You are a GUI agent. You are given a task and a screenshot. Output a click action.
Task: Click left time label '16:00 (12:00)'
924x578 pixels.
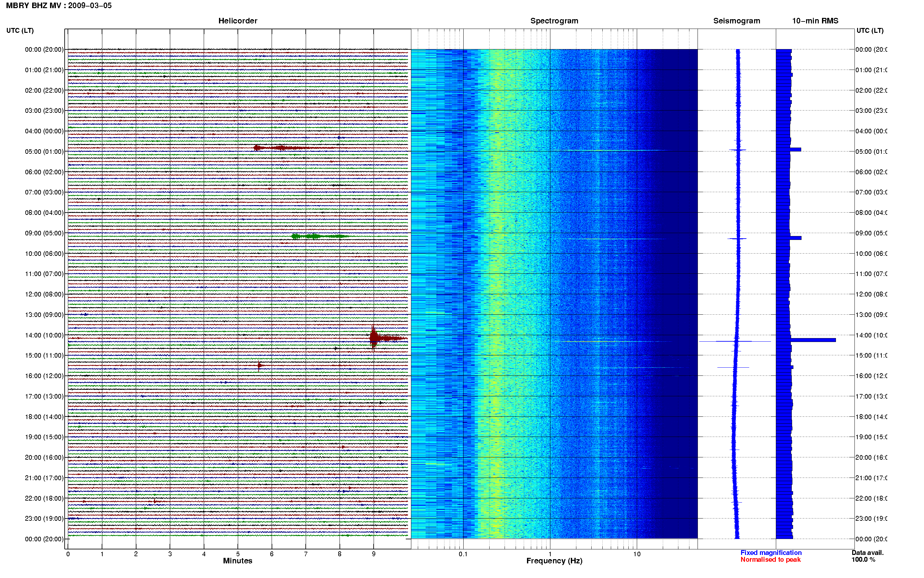pyautogui.click(x=44, y=376)
